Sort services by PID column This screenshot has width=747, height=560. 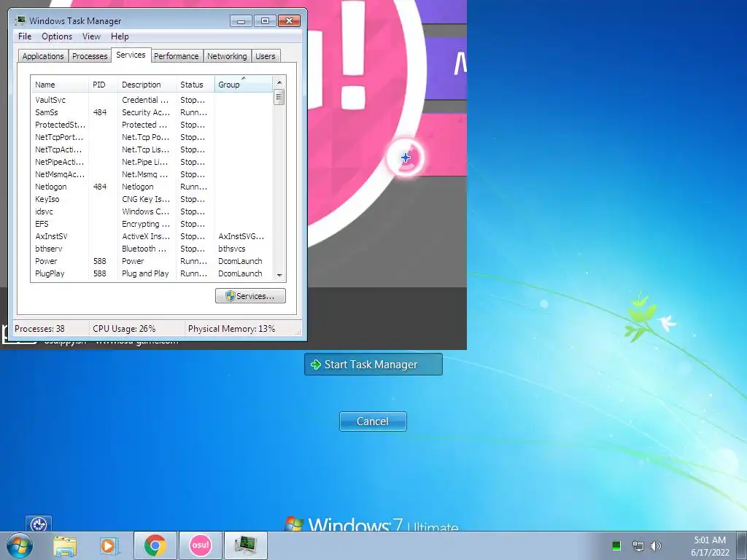pyautogui.click(x=103, y=85)
